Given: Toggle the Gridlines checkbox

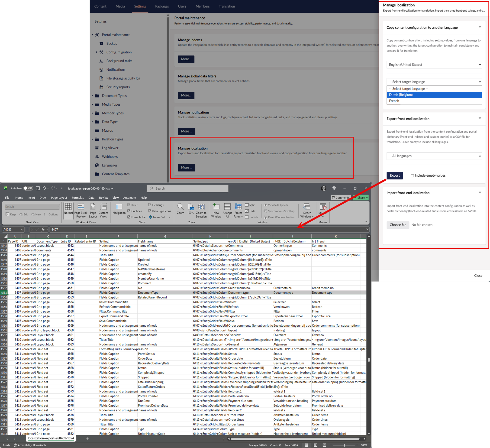Looking at the screenshot, I should tap(129, 211).
